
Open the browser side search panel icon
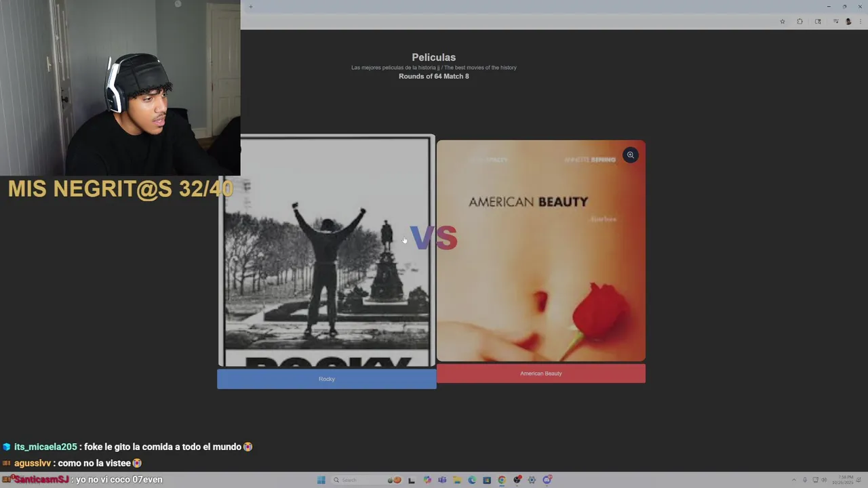tap(818, 22)
